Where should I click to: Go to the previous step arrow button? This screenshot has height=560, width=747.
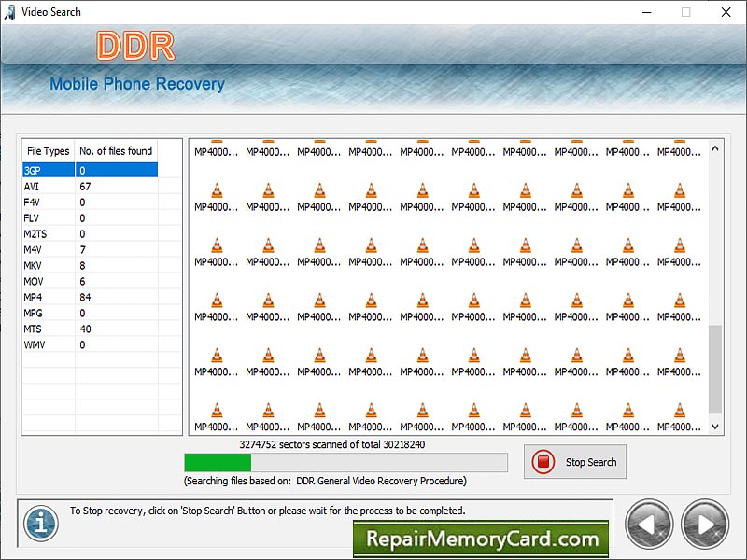click(649, 525)
